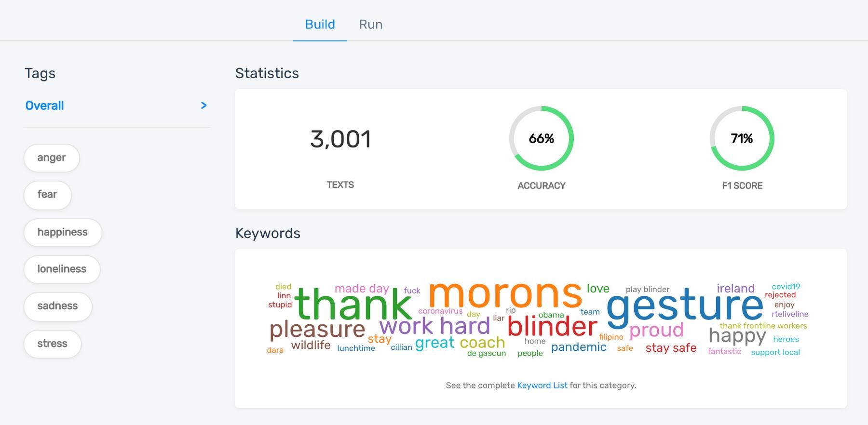Open the Run tab
Screen dimensions: 868x425
[370, 25]
